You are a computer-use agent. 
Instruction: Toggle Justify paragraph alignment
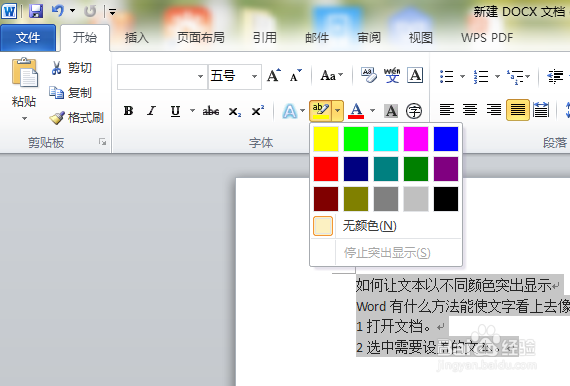pos(518,110)
